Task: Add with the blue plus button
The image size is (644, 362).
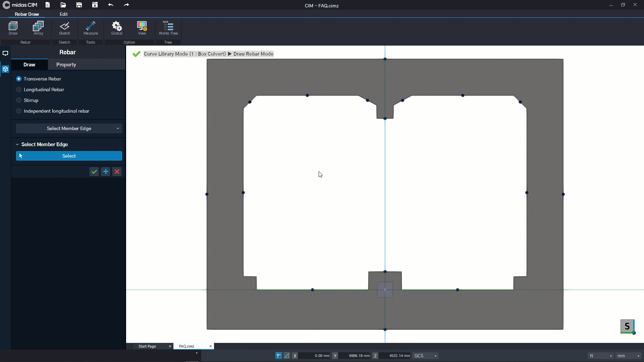Action: (x=106, y=172)
